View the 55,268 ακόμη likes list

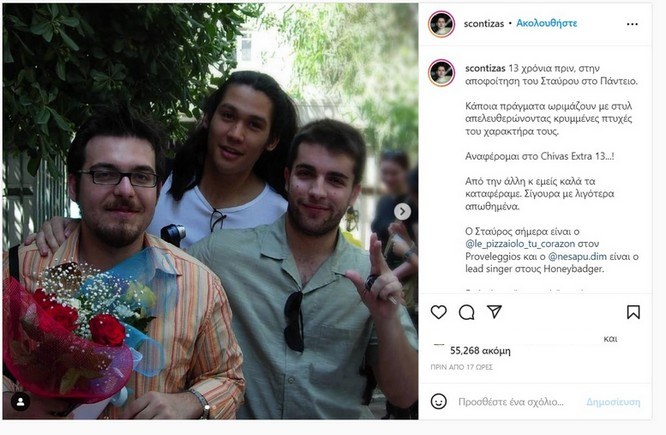(x=480, y=350)
